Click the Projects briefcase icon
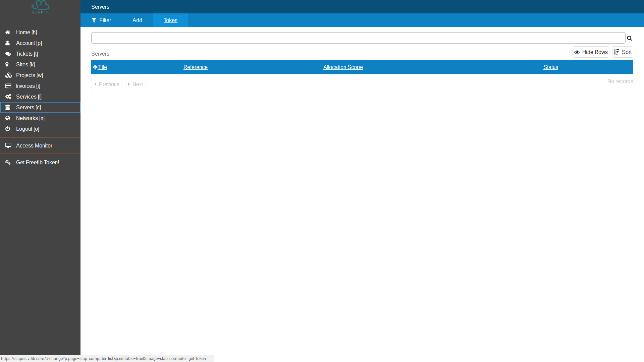Viewport: 644px width, 362px height. tap(8, 75)
